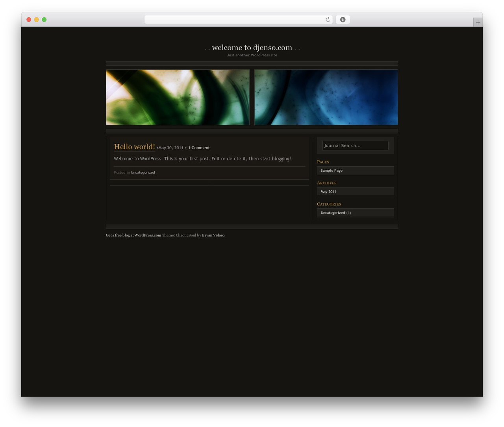Open the 'welcome to djenso.com' site title
Viewport: 504px width, 427px height.
pyautogui.click(x=252, y=48)
